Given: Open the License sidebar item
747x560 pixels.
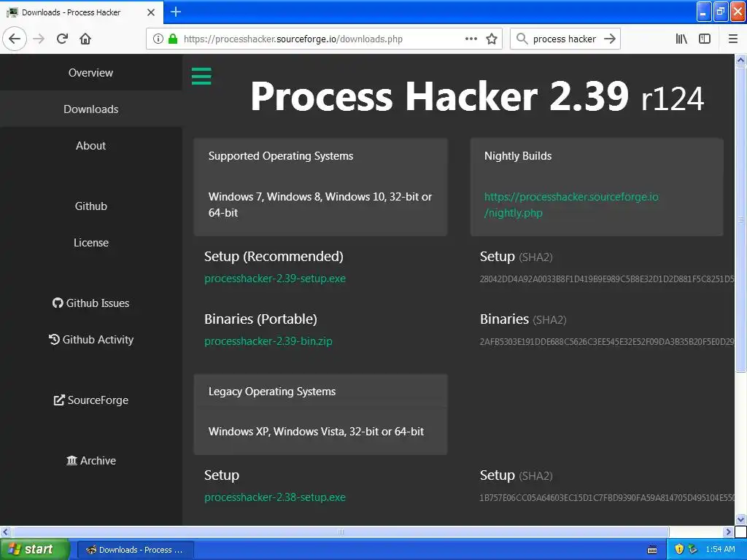Looking at the screenshot, I should [90, 242].
